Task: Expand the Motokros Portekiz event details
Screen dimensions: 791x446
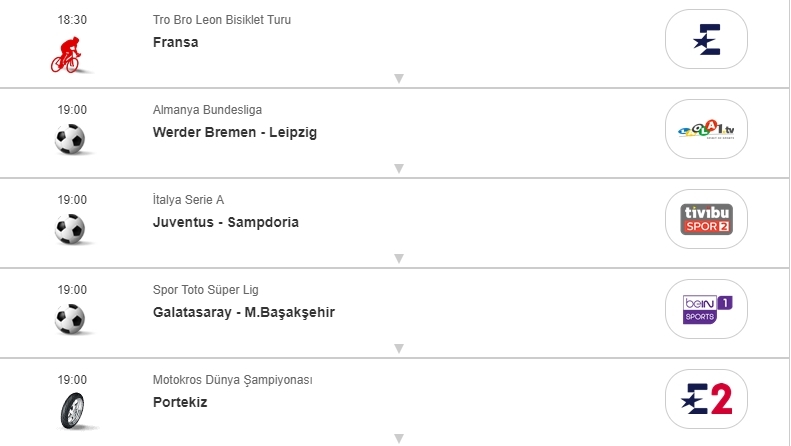Action: 398,438
